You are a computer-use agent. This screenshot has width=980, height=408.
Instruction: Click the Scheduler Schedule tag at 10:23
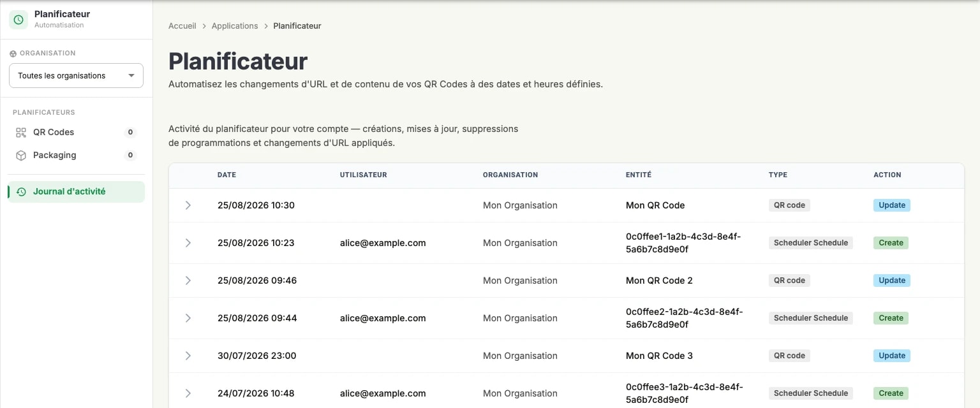pos(811,243)
